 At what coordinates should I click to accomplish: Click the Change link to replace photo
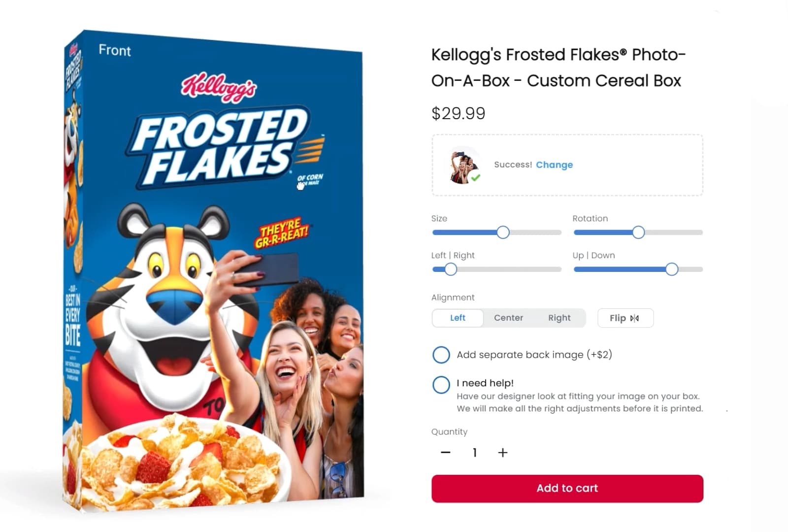554,165
